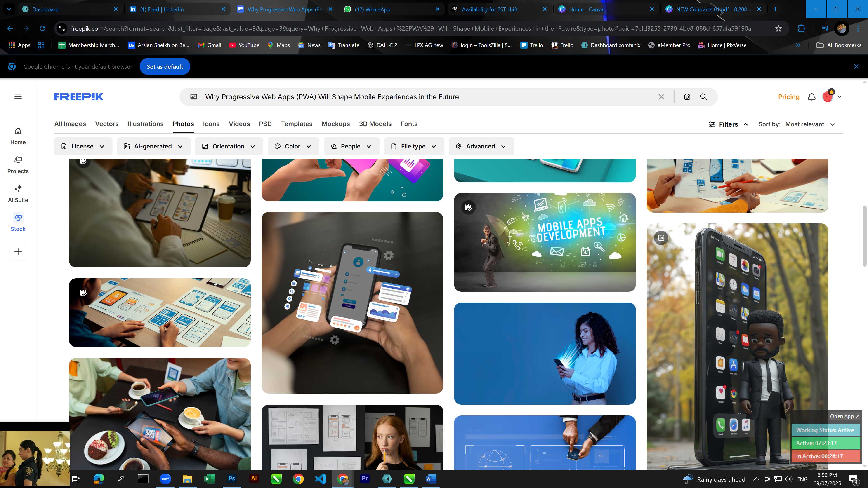Switch to Home - Canva browser tab

[606, 9]
